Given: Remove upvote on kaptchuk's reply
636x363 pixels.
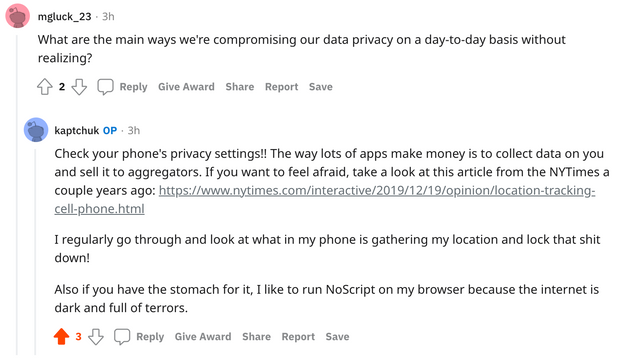Looking at the screenshot, I should pyautogui.click(x=62, y=337).
